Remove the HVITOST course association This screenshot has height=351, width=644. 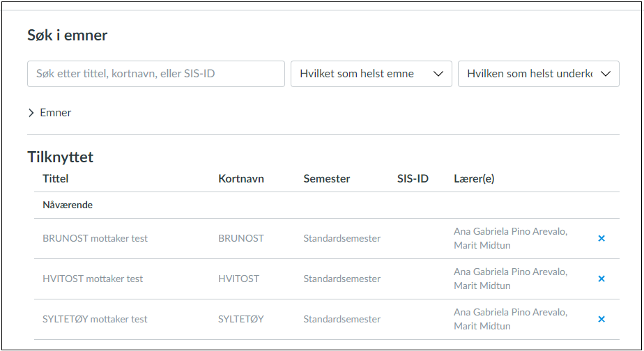[601, 279]
